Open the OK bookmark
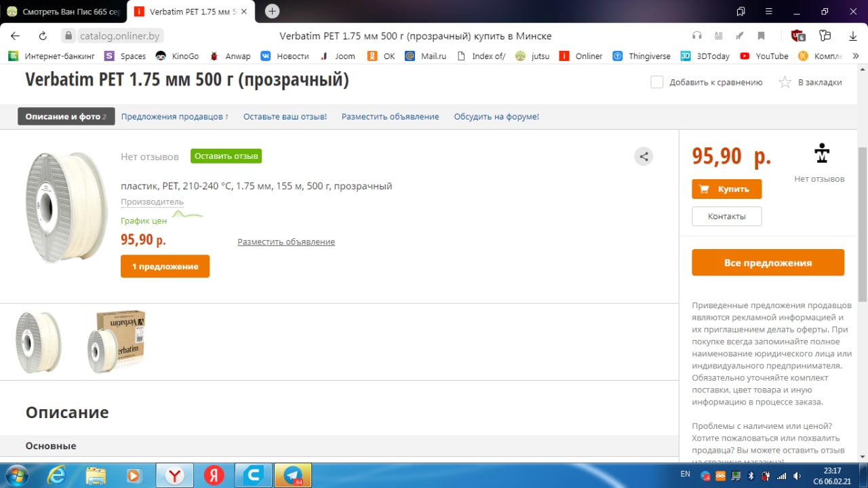Screen dimensions: 868x488 381,56
